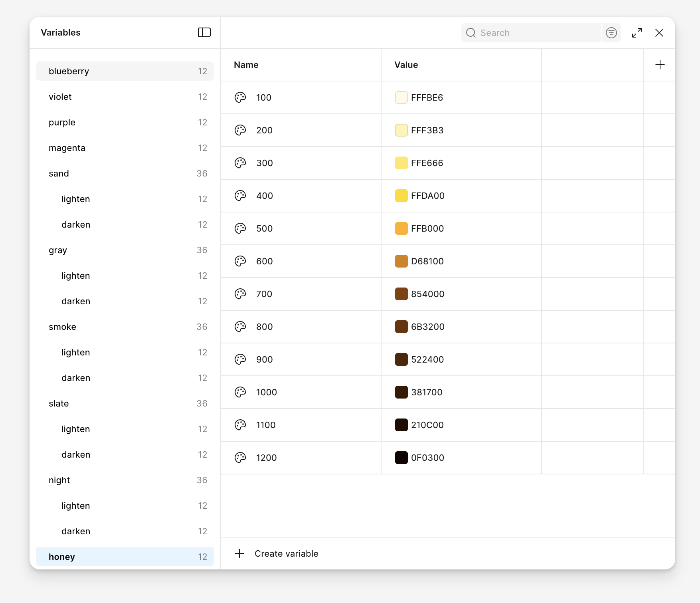Click the filter icon beside search
Viewport: 700px width, 603px height.
(611, 33)
